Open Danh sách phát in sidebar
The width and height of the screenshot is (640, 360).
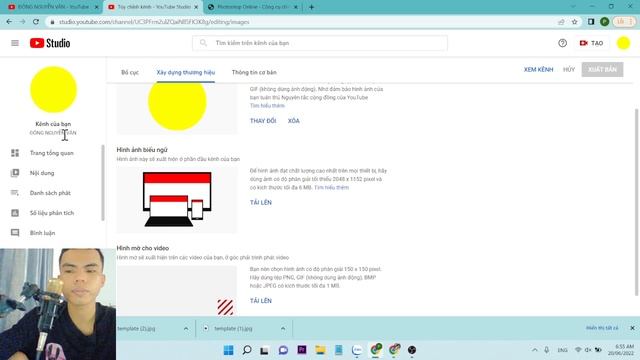pos(51,193)
